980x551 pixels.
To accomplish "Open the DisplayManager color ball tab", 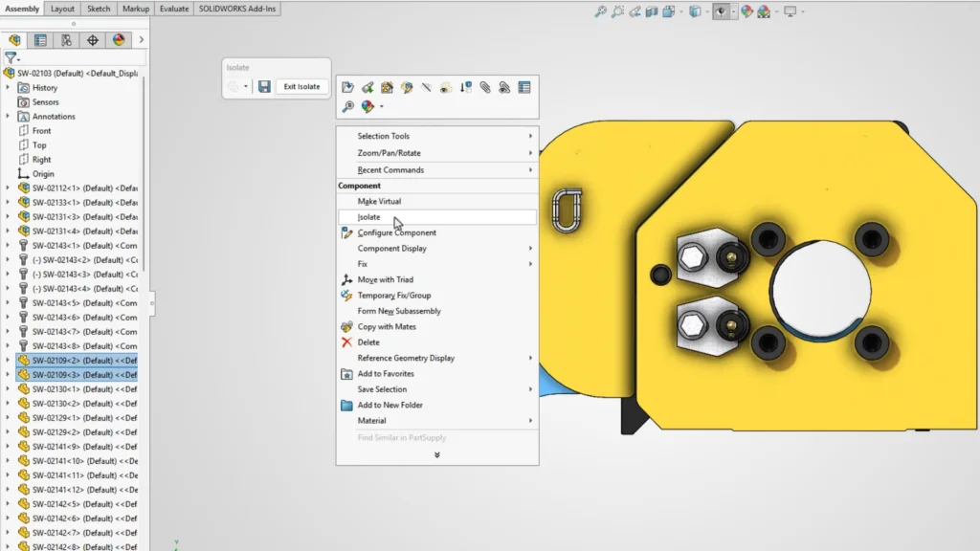I will pyautogui.click(x=119, y=40).
